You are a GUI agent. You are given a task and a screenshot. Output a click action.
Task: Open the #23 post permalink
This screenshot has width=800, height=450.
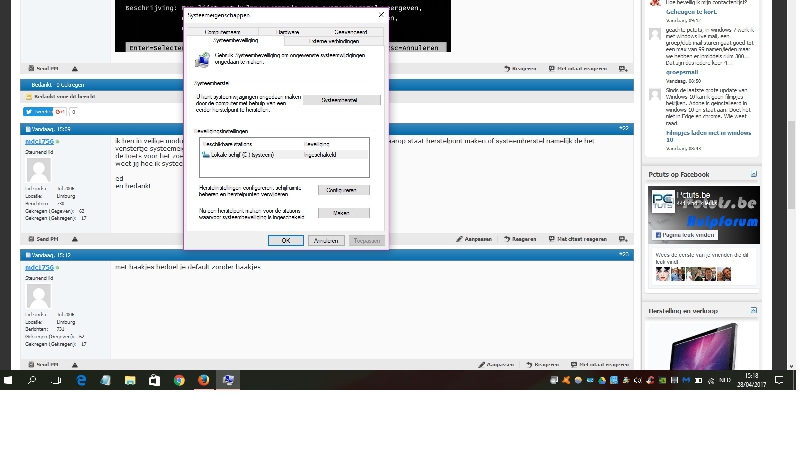tap(623, 254)
